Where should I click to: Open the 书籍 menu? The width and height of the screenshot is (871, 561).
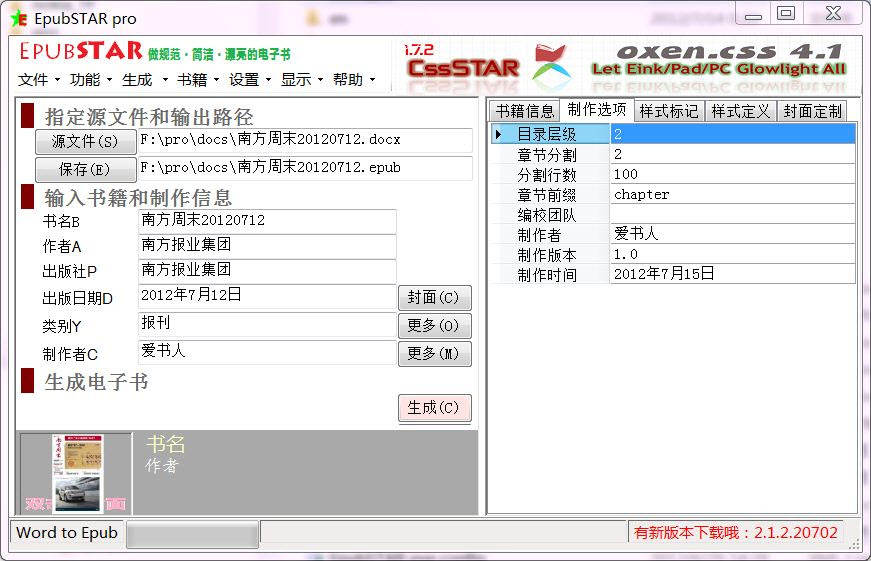[198, 80]
